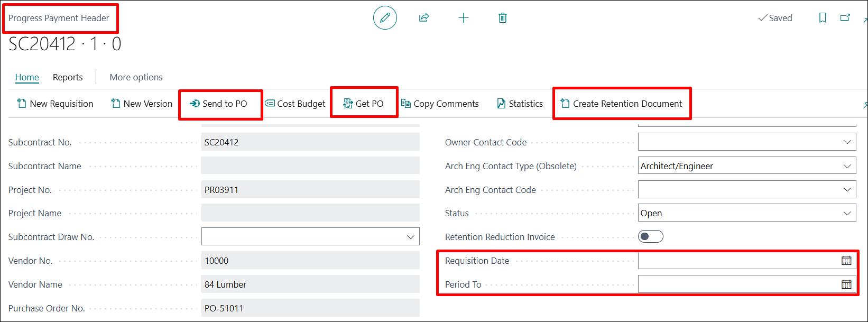Expand the Arch Eng Contact Code dropdown
Viewport: 868px width, 322px height.
click(847, 190)
